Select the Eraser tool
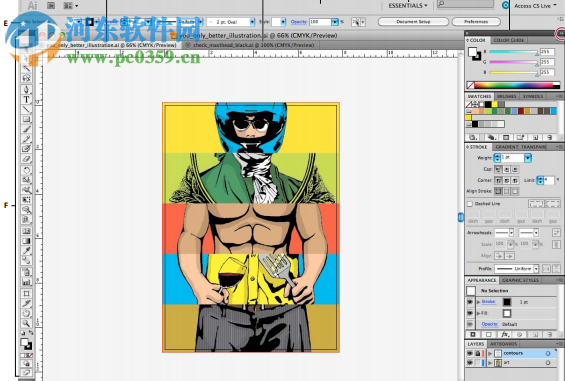This screenshot has width=565, height=381. (x=26, y=159)
